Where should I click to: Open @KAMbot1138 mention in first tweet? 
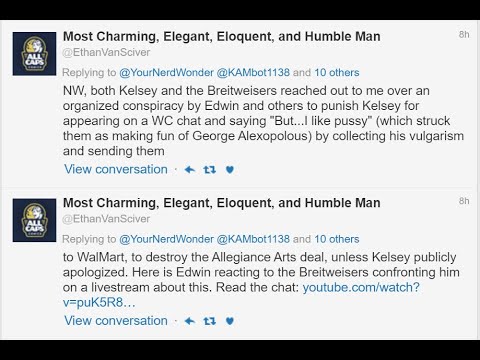click(253, 72)
